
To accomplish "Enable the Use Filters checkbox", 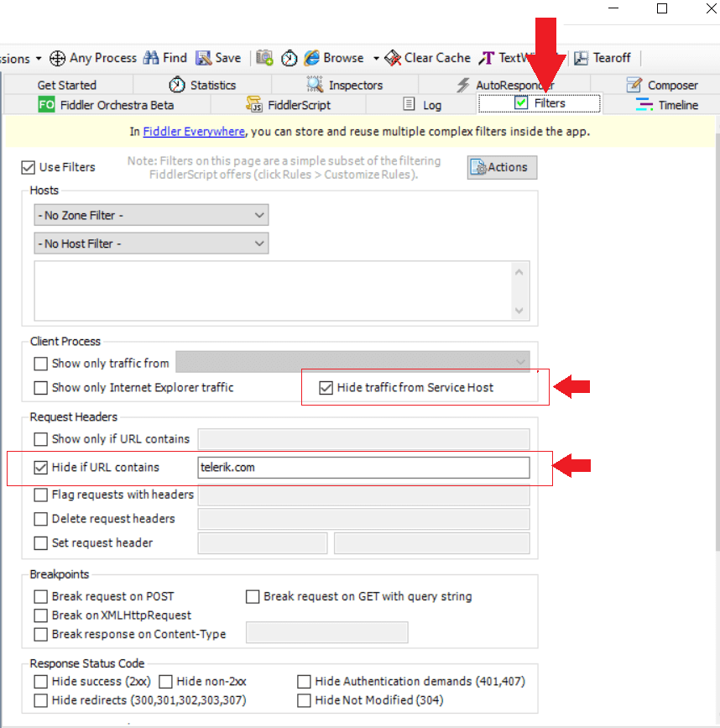I will click(28, 167).
